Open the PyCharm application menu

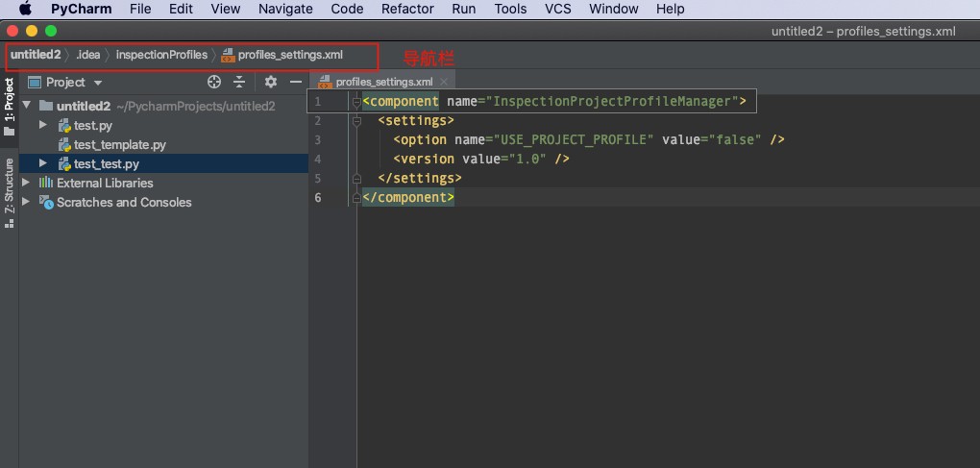coord(82,9)
